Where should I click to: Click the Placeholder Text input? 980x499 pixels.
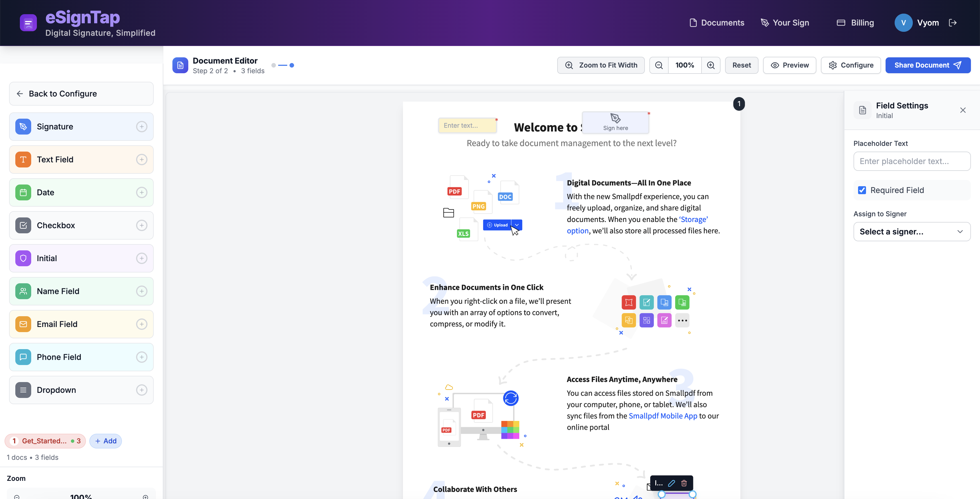912,161
